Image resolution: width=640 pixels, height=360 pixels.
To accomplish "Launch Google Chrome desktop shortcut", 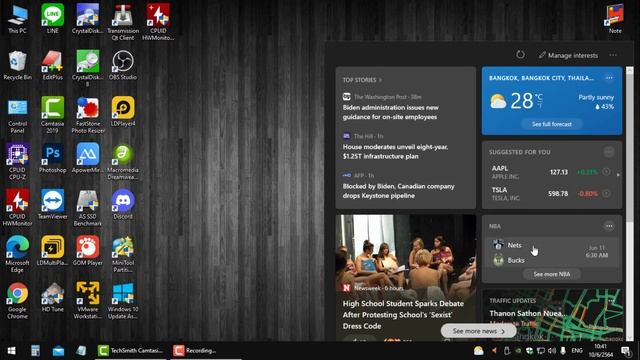I will click(x=18, y=301).
